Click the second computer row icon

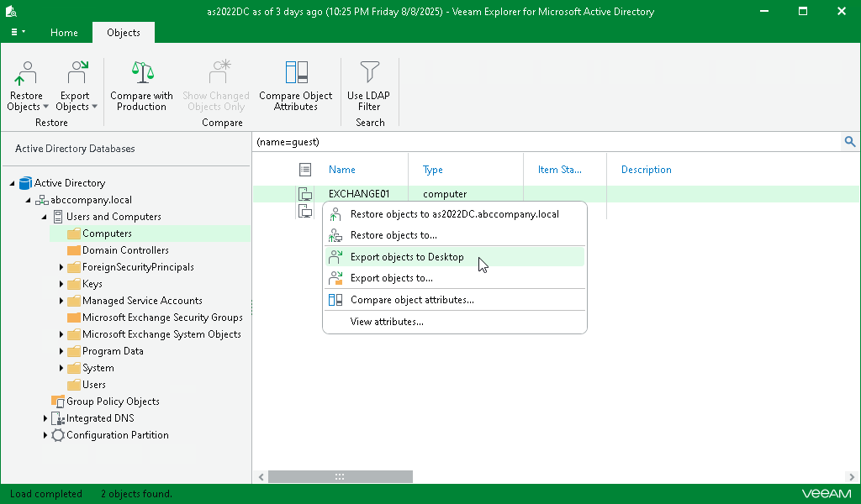(305, 211)
